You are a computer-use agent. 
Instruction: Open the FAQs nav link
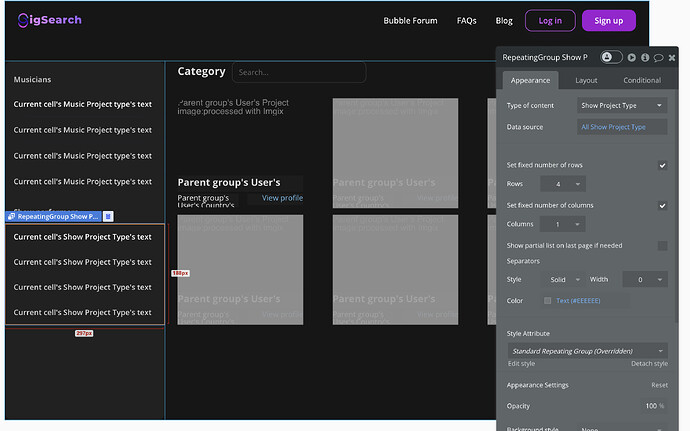[x=466, y=21]
